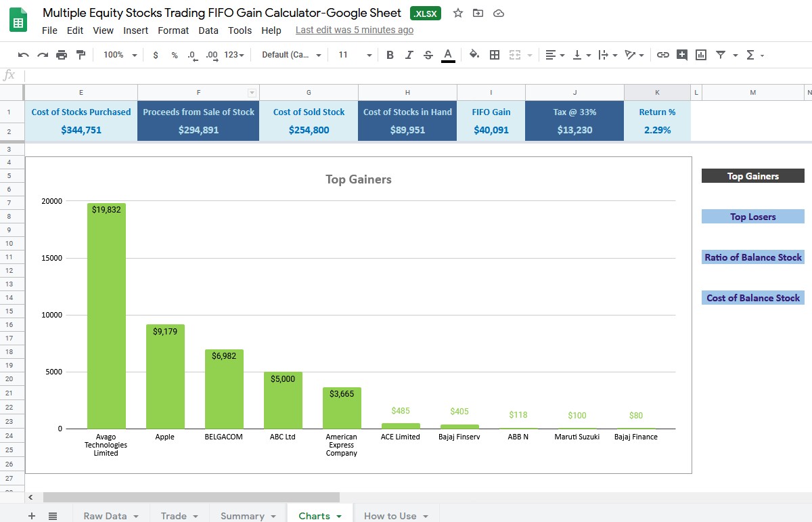
Task: Open text rotation dropdown
Action: 634,55
